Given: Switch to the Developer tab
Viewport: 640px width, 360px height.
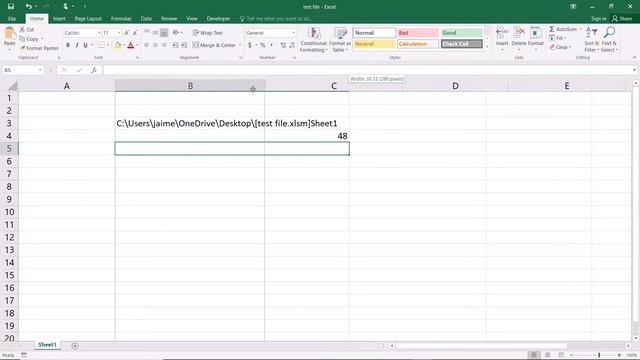Looking at the screenshot, I should click(218, 19).
